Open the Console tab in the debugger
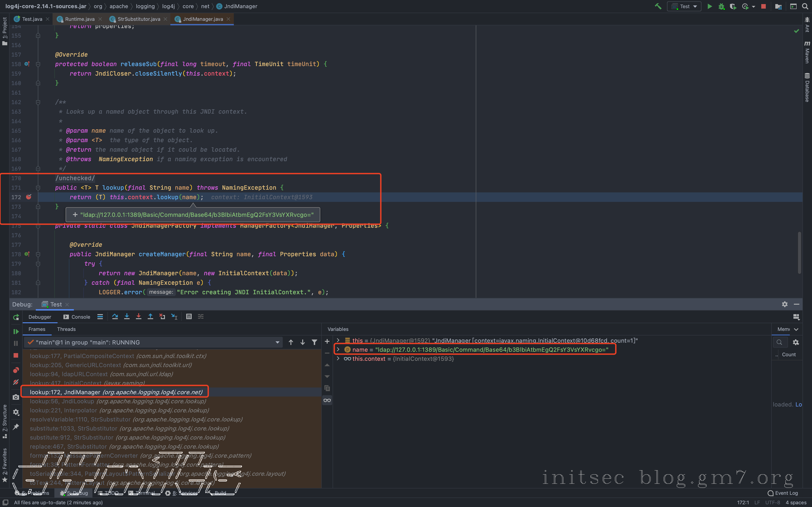Image resolution: width=812 pixels, height=507 pixels. (x=77, y=317)
